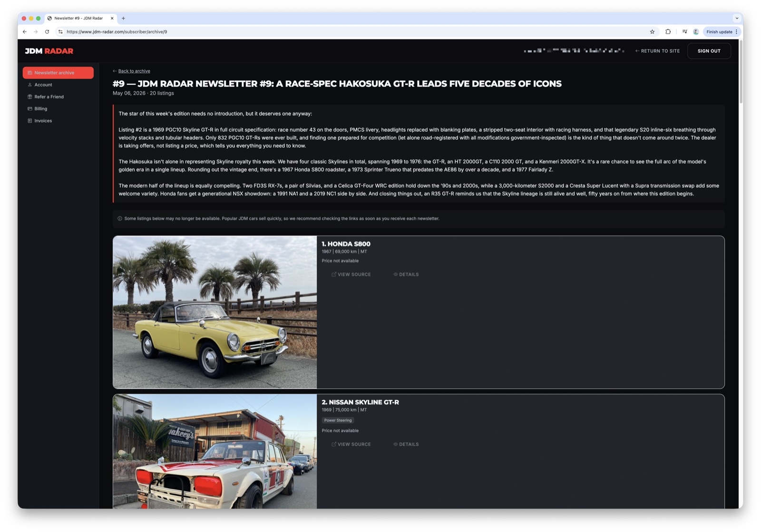Image resolution: width=761 pixels, height=532 pixels.
Task: Click Return to Site link
Action: coord(657,51)
